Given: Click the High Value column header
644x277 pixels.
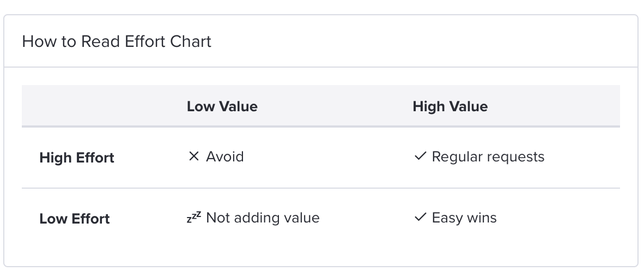Looking at the screenshot, I should 450,106.
